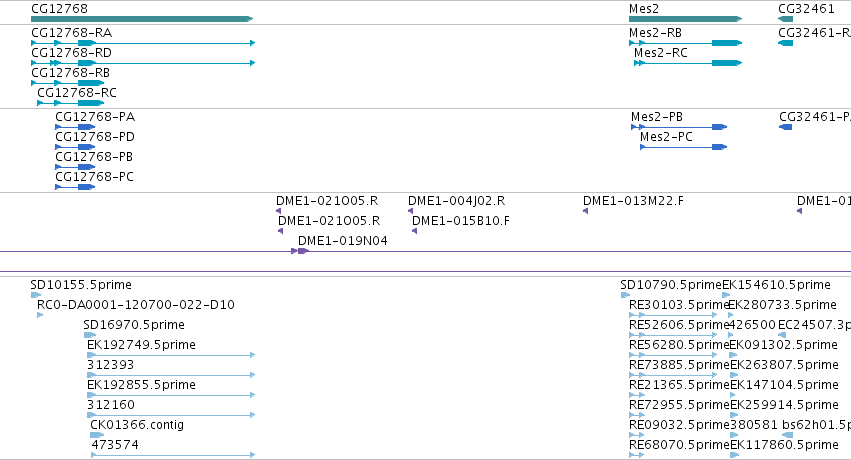Select EST EK147104.5prime
851x460 pixels.
733,395
